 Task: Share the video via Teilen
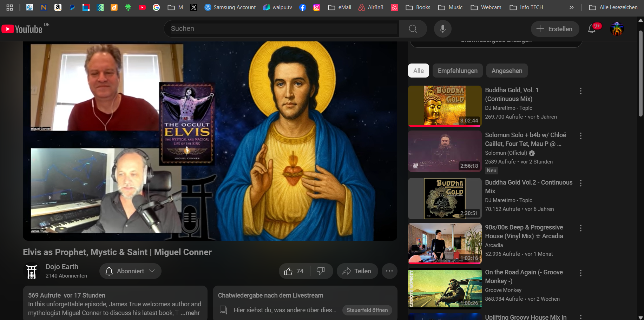pos(357,271)
